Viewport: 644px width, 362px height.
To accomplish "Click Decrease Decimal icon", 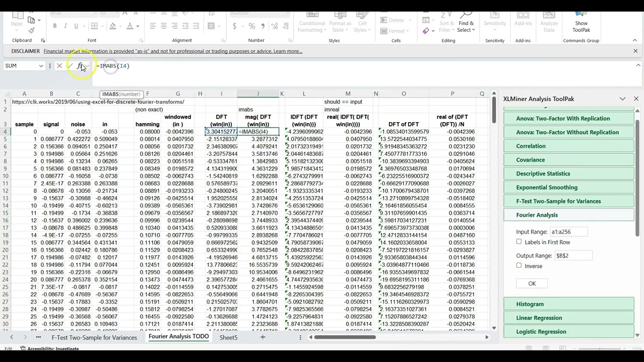I will pyautogui.click(x=284, y=26).
